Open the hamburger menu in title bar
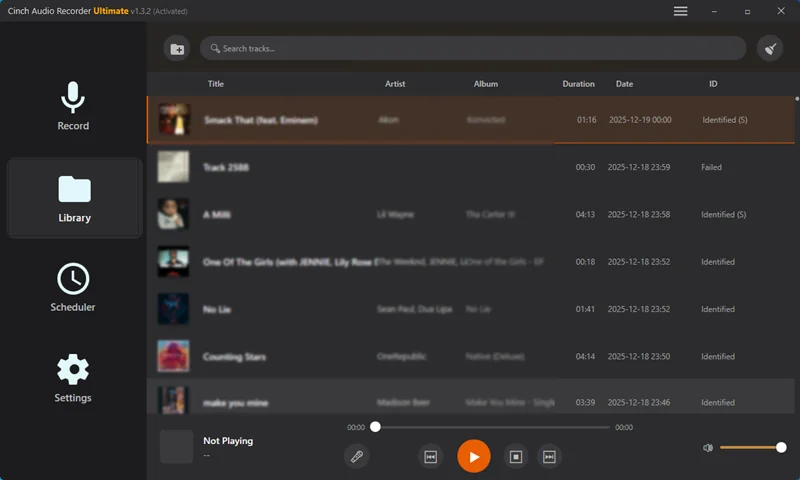Image resolution: width=800 pixels, height=480 pixels. coord(680,11)
